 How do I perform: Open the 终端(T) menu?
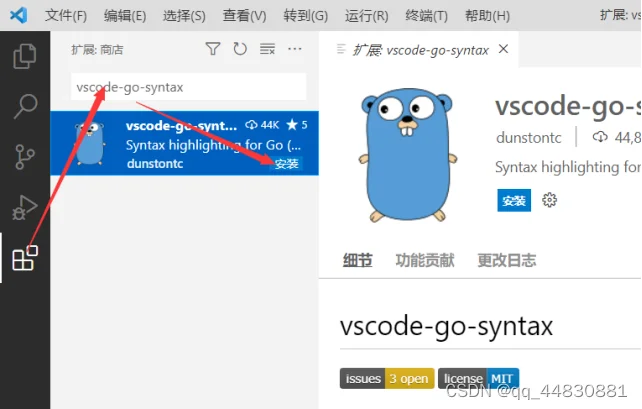click(x=426, y=16)
